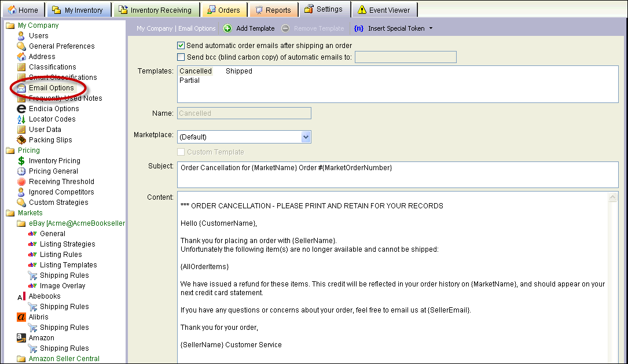Toggle send automatic order emails checkbox
Image resolution: width=628 pixels, height=364 pixels.
pos(181,46)
